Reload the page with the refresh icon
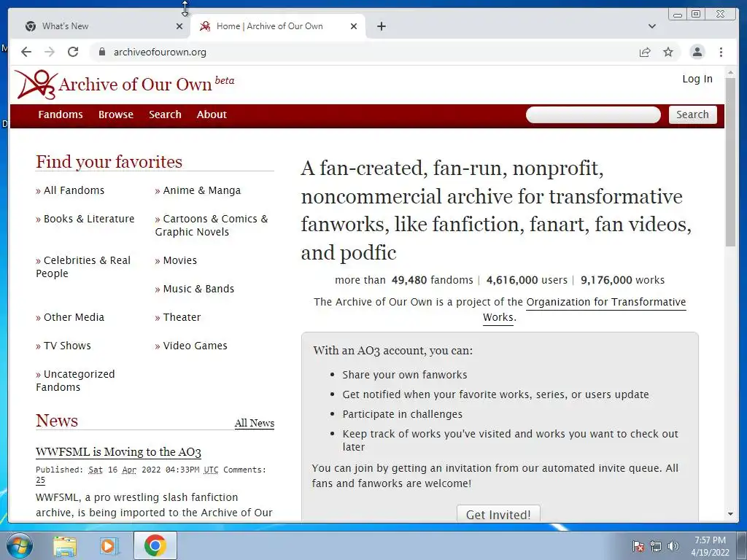 click(x=73, y=52)
